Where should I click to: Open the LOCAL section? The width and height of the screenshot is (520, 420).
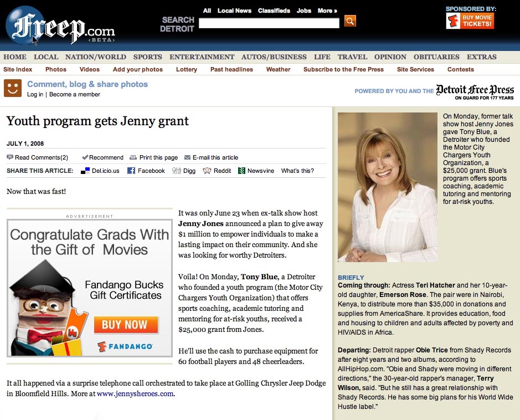point(46,57)
